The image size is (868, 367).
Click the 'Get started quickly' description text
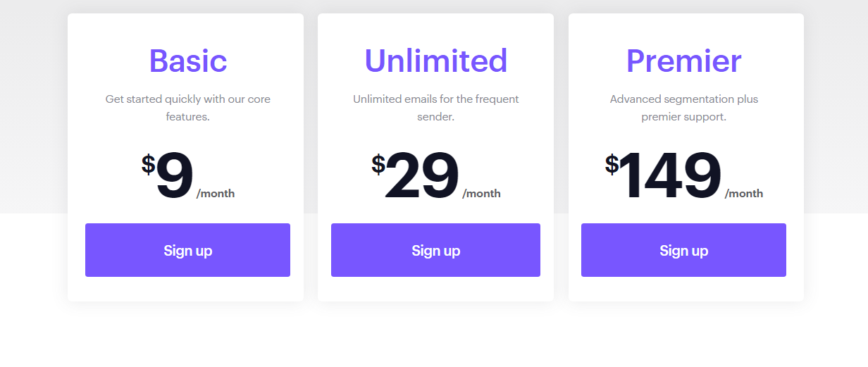188,108
